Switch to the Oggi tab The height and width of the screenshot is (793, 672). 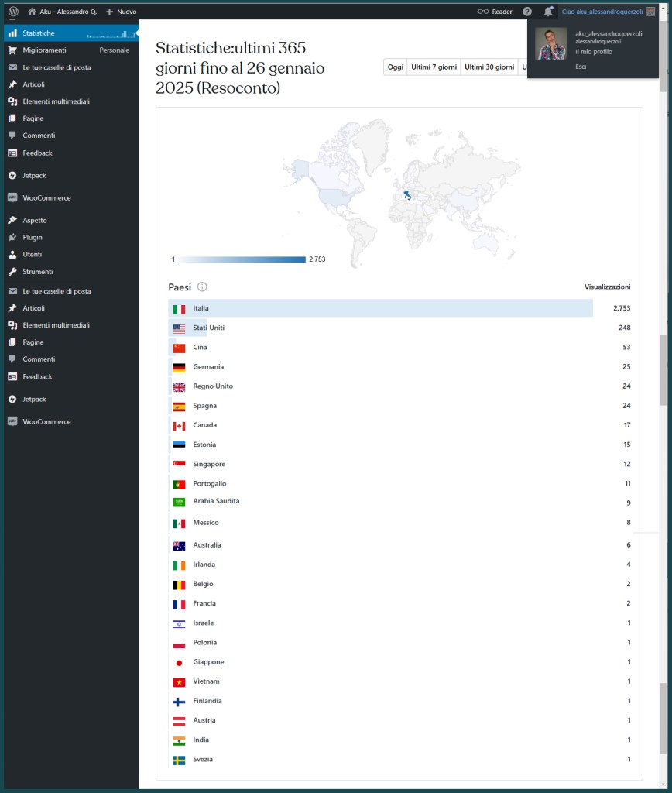[395, 67]
